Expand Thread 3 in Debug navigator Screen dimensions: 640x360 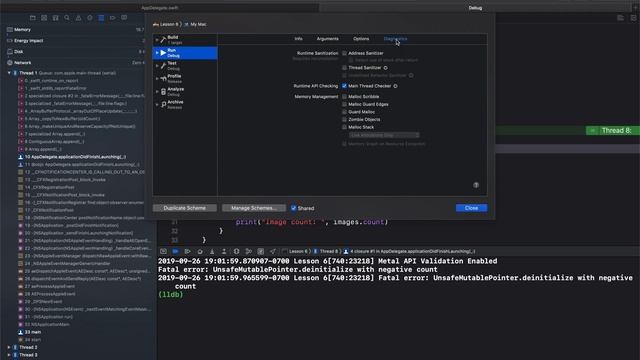9,355
